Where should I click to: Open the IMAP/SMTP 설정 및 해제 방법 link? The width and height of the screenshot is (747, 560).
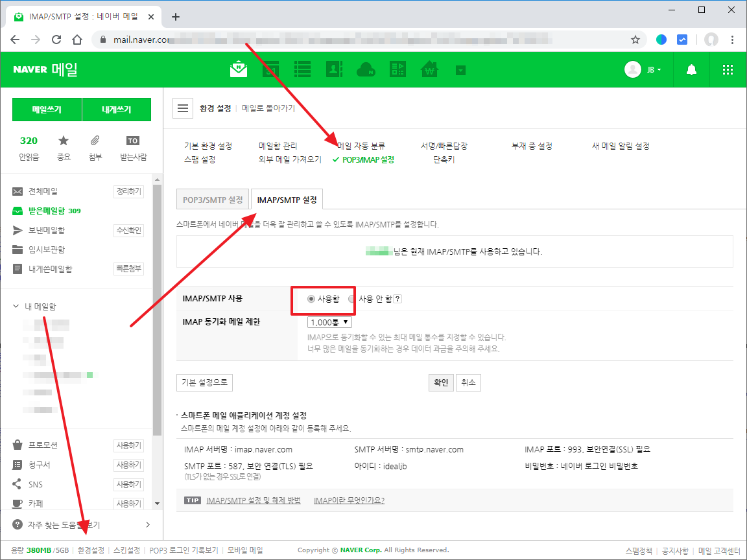click(254, 500)
